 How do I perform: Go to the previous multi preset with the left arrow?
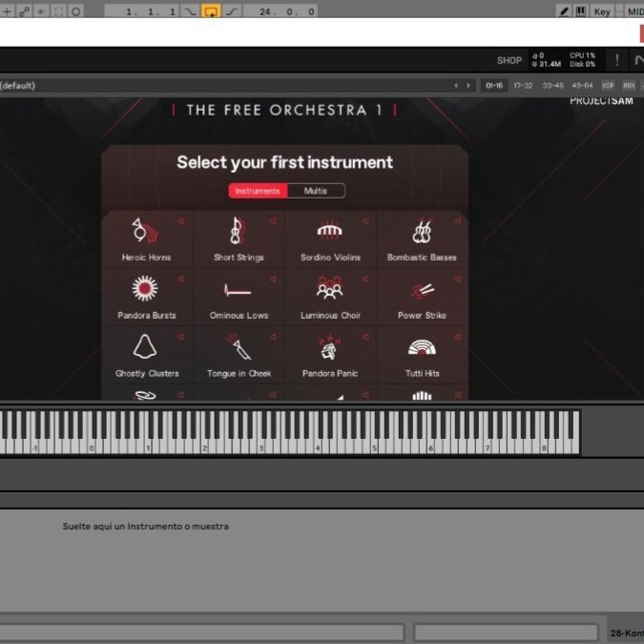[456, 86]
